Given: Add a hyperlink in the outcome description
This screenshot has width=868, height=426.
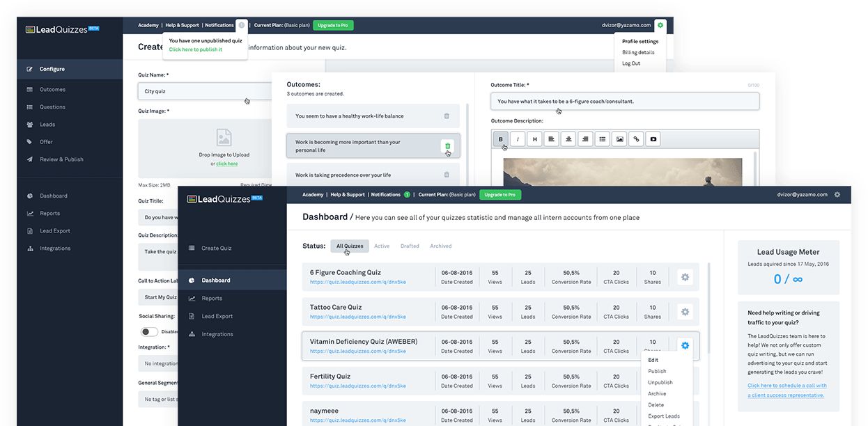Looking at the screenshot, I should pos(635,139).
